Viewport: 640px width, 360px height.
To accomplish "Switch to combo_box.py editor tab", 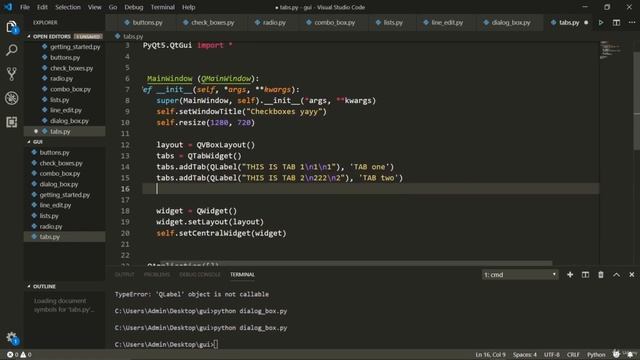I will 331,22.
